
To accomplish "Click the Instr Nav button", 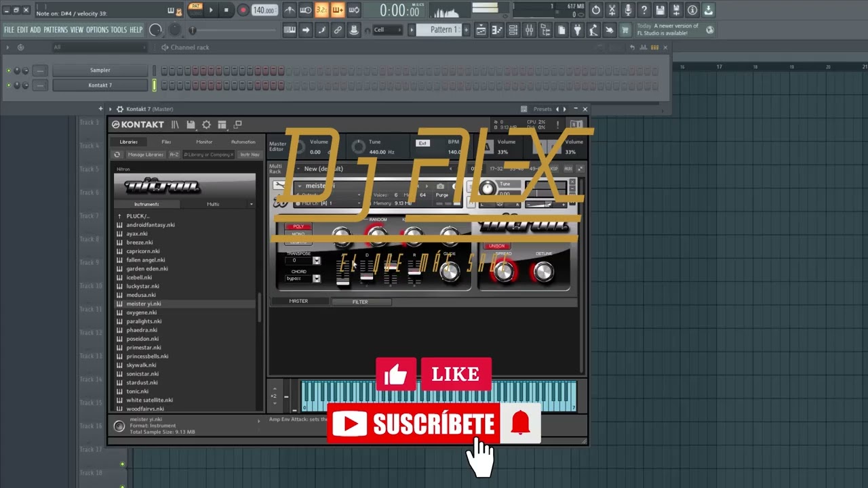I will coord(250,155).
